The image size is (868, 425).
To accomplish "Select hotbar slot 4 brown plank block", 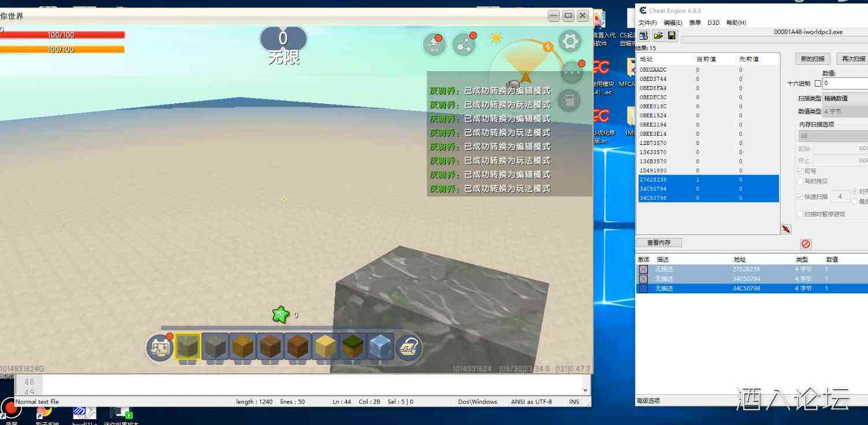I will click(x=270, y=346).
